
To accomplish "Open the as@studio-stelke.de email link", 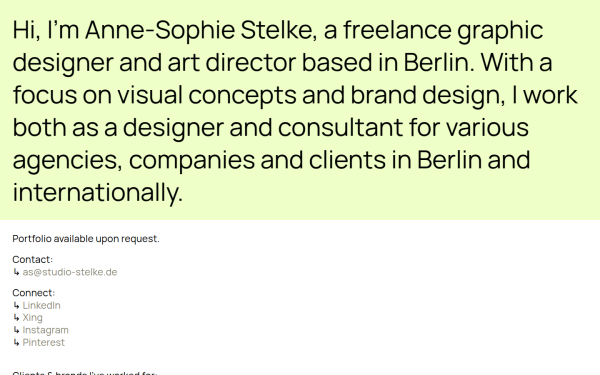I will [70, 272].
